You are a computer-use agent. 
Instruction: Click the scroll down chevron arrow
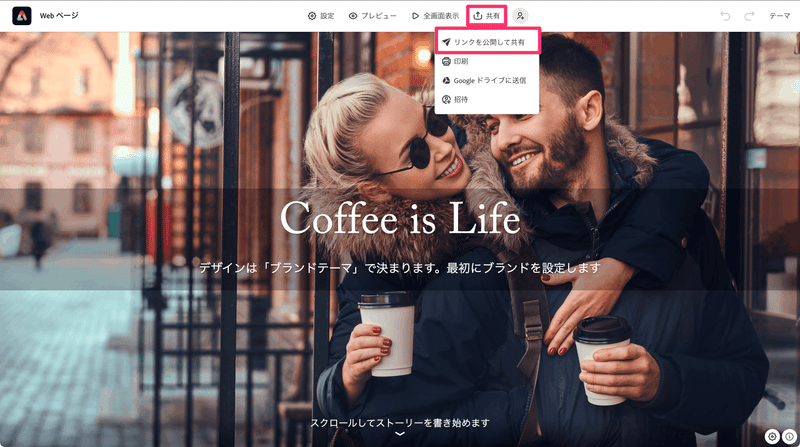pyautogui.click(x=400, y=434)
